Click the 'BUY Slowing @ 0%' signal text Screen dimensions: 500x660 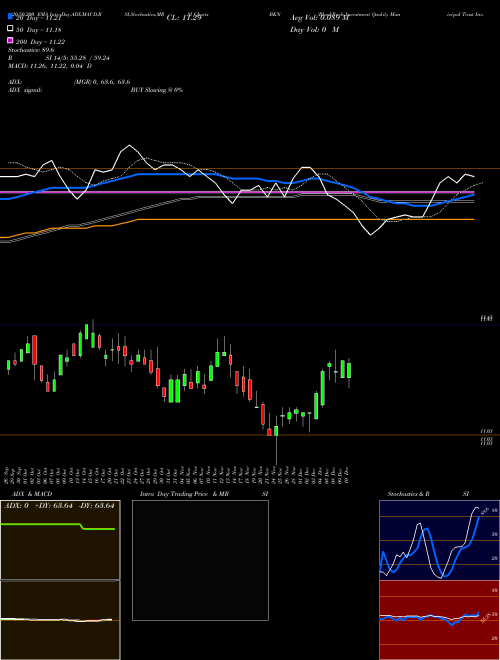click(x=157, y=90)
